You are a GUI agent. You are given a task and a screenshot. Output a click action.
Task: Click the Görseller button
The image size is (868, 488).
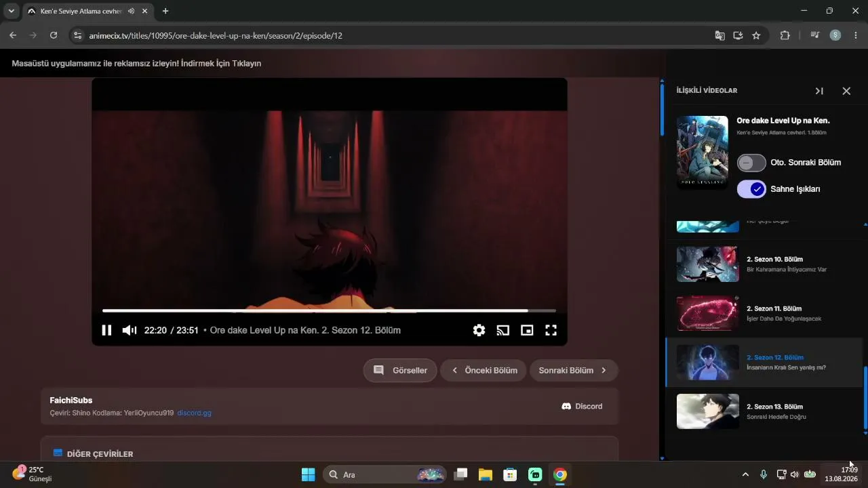[x=400, y=371]
